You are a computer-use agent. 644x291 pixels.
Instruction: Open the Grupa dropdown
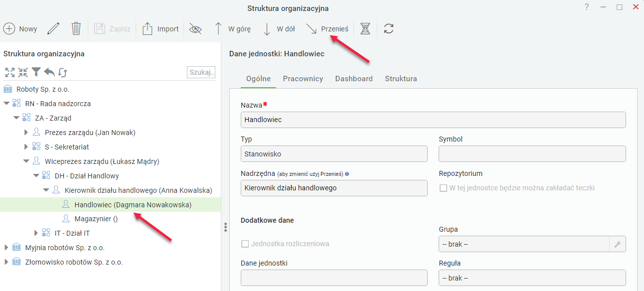[524, 244]
